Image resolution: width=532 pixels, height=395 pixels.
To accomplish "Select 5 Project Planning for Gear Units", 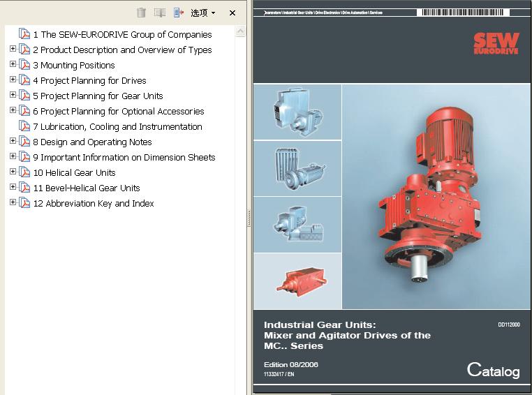I will (98, 96).
